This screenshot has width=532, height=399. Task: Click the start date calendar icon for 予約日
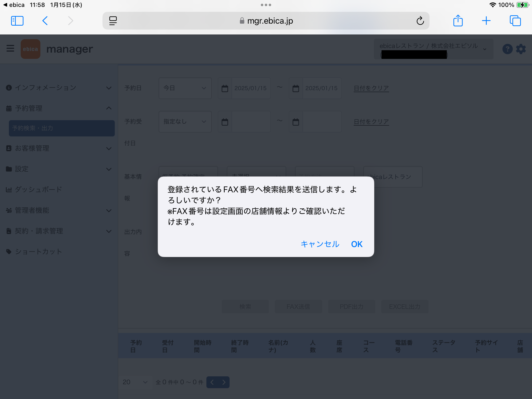pos(225,88)
